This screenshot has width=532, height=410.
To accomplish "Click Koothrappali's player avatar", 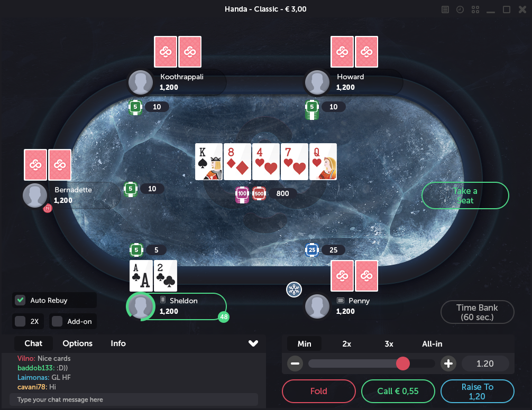I will (x=141, y=82).
